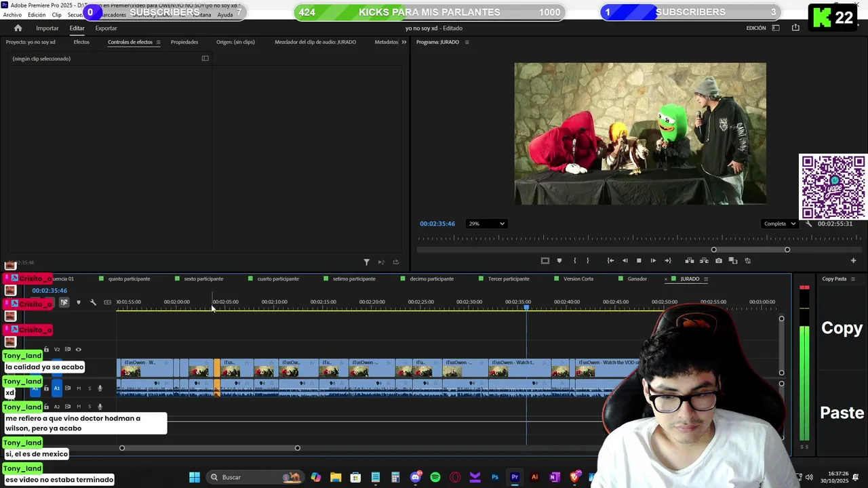The width and height of the screenshot is (868, 488).
Task: Go to In point button
Action: [610, 260]
